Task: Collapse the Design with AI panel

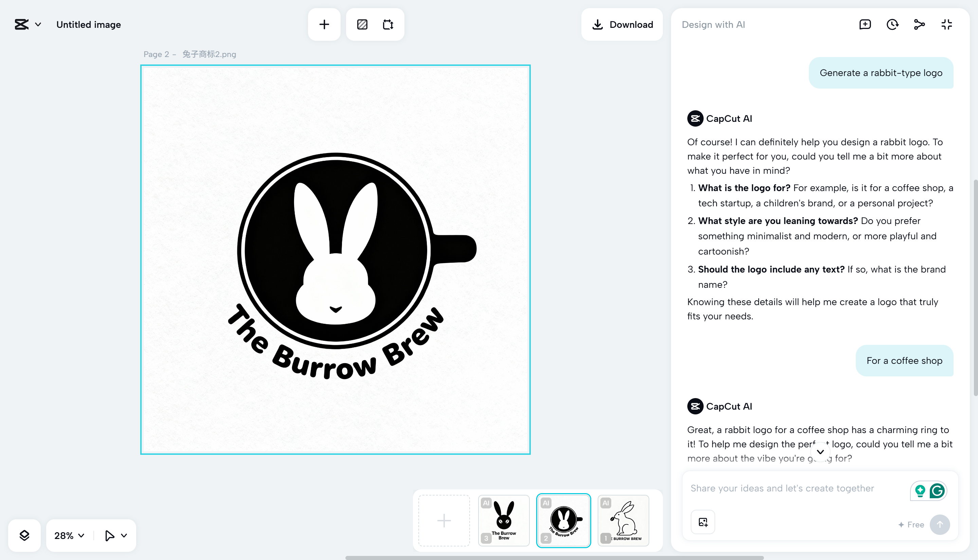Action: [x=946, y=25]
